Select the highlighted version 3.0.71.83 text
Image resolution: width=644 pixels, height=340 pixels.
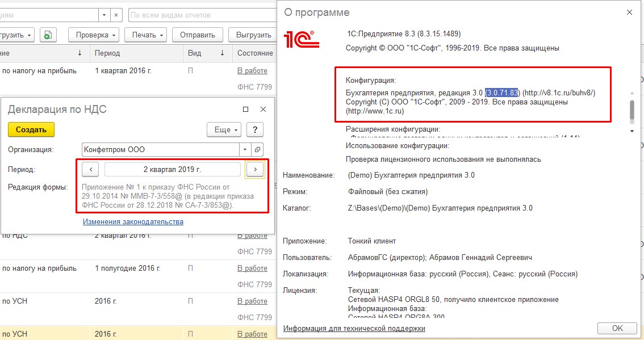coord(502,93)
